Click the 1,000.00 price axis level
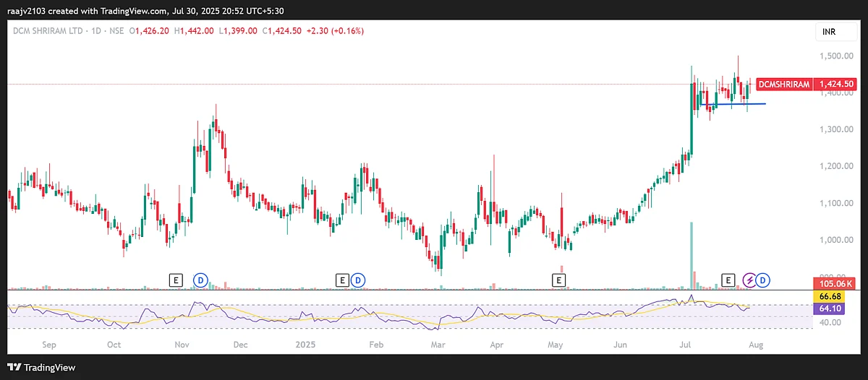The image size is (868, 380). coord(835,240)
